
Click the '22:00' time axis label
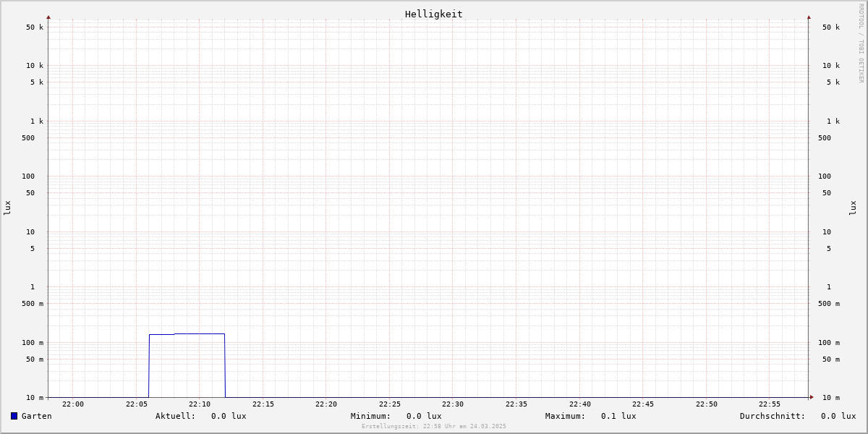point(73,404)
